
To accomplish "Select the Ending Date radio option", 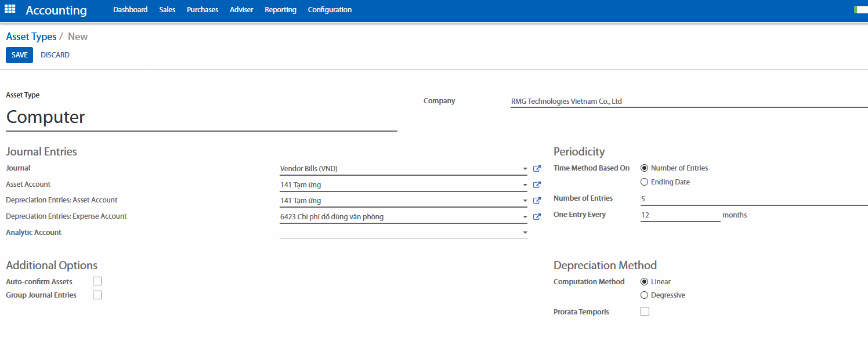I will click(644, 182).
